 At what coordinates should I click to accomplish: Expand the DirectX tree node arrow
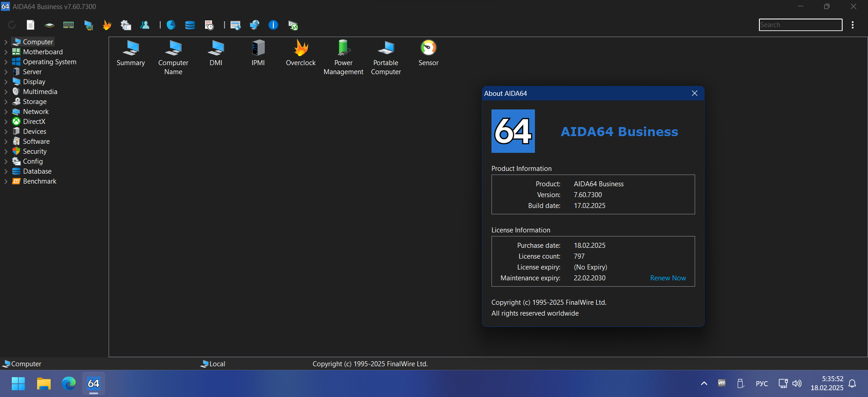(6, 122)
